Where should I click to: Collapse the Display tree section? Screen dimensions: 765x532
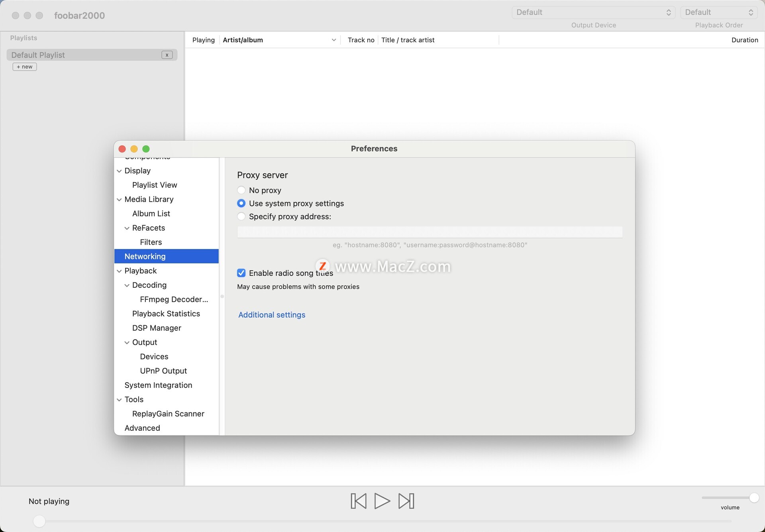[119, 171]
